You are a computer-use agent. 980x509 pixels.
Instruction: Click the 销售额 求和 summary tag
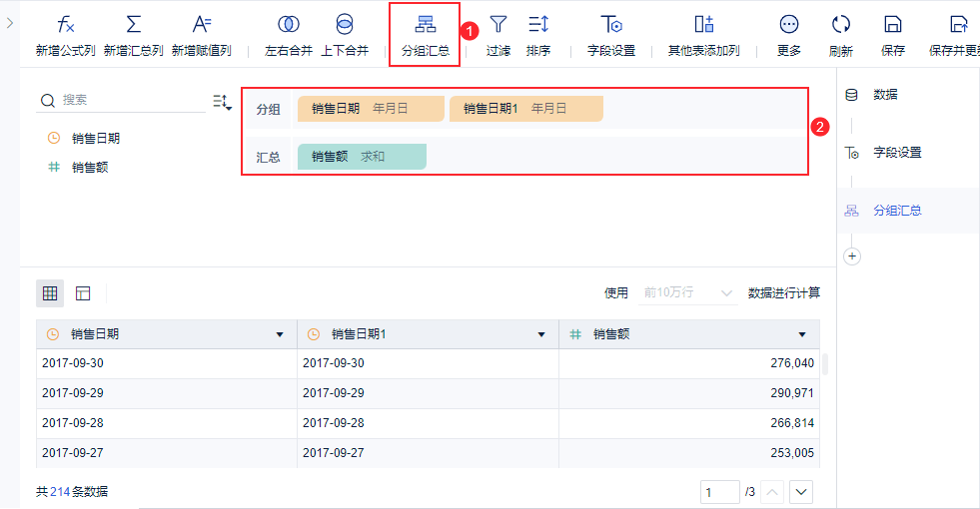click(x=362, y=157)
